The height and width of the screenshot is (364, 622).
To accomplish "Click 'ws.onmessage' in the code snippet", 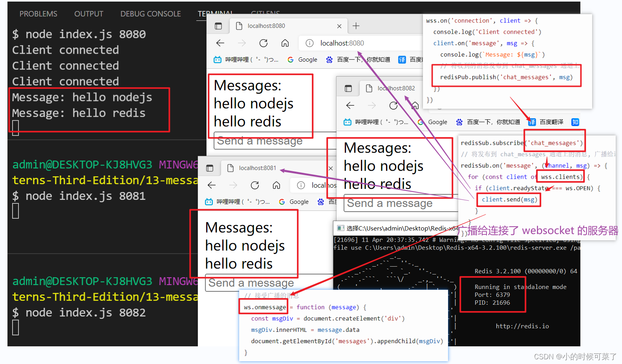I will coord(265,307).
